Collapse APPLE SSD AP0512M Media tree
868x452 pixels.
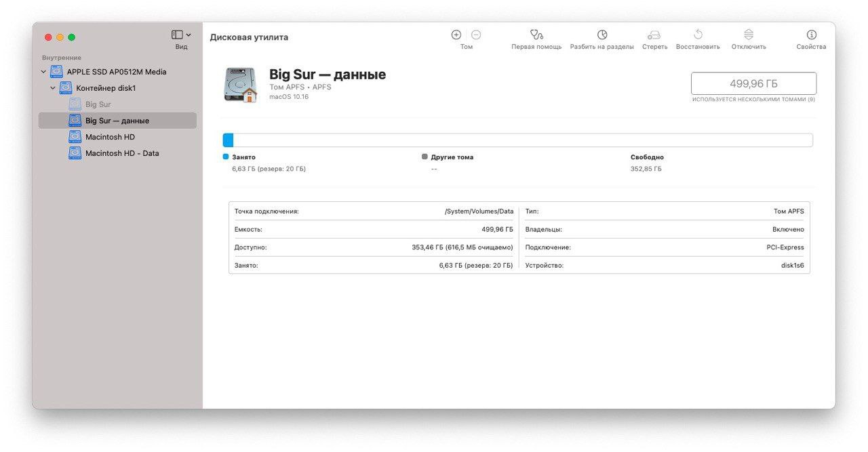(x=43, y=72)
